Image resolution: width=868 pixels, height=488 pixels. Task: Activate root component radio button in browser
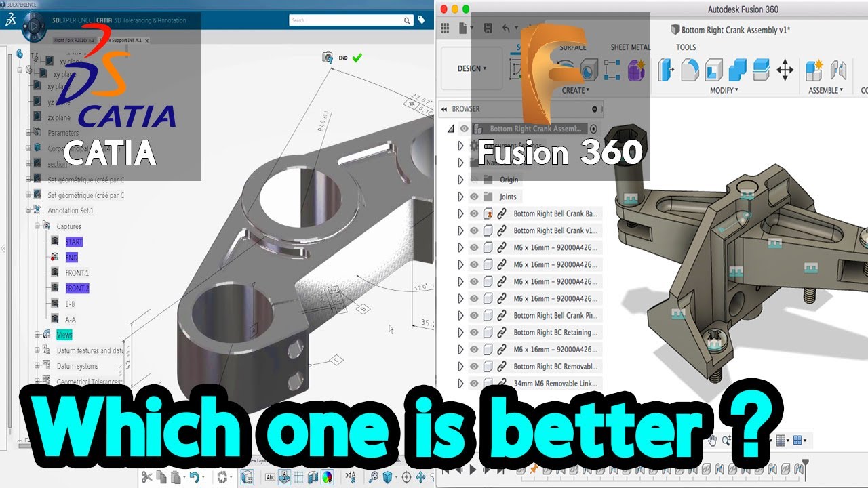click(x=593, y=129)
